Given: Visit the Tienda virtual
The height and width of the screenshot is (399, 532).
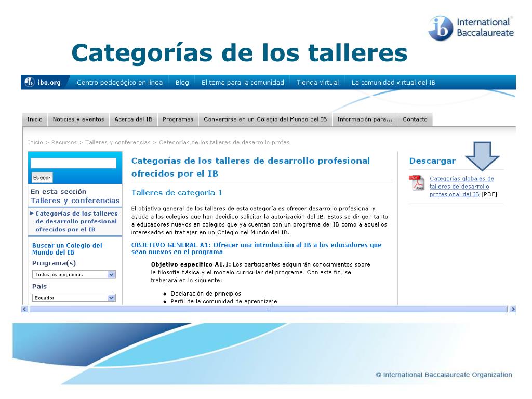Looking at the screenshot, I should [x=317, y=83].
